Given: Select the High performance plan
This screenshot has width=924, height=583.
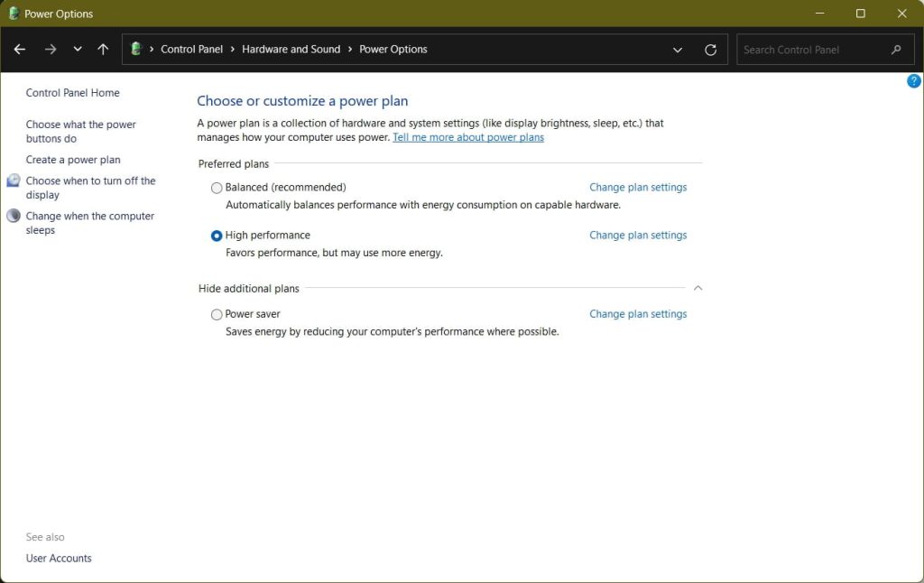Looking at the screenshot, I should [217, 235].
